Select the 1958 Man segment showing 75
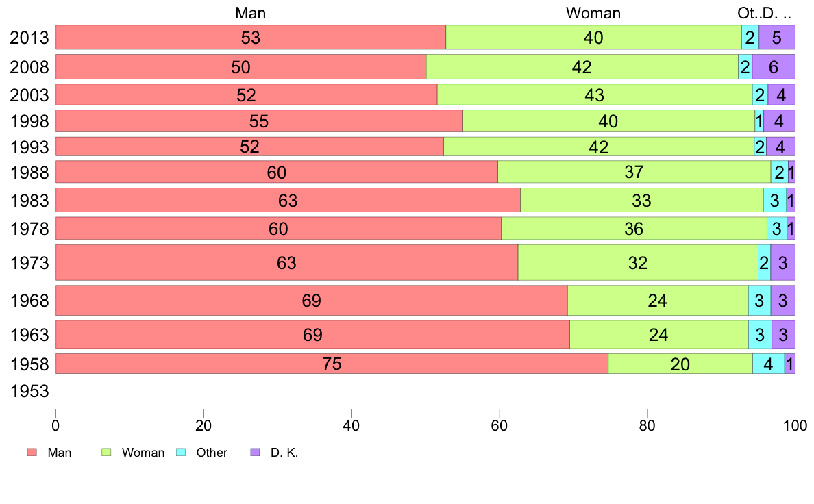 pos(332,364)
